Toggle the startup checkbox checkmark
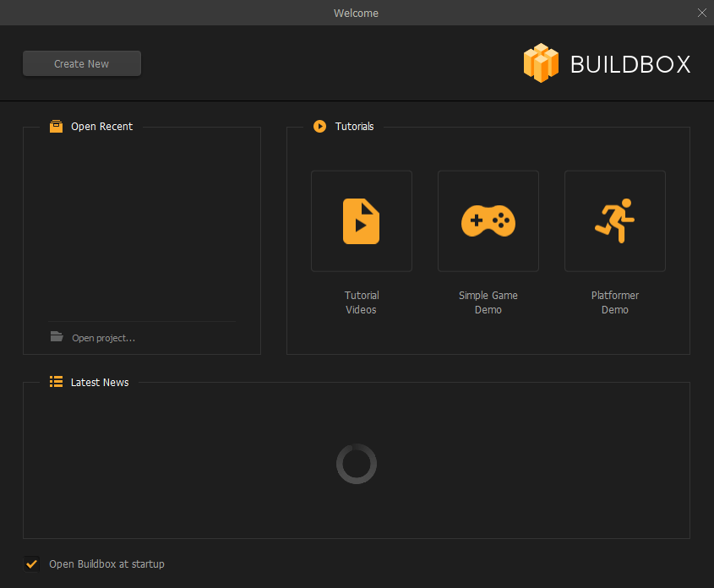 click(31, 564)
